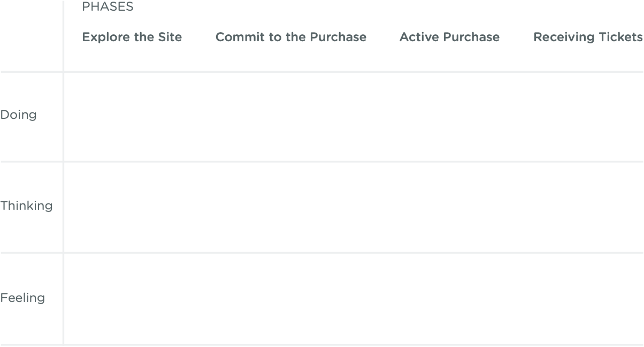The width and height of the screenshot is (644, 347).
Task: Click Thinking cell under Receiving Tickets
Action: click(588, 207)
